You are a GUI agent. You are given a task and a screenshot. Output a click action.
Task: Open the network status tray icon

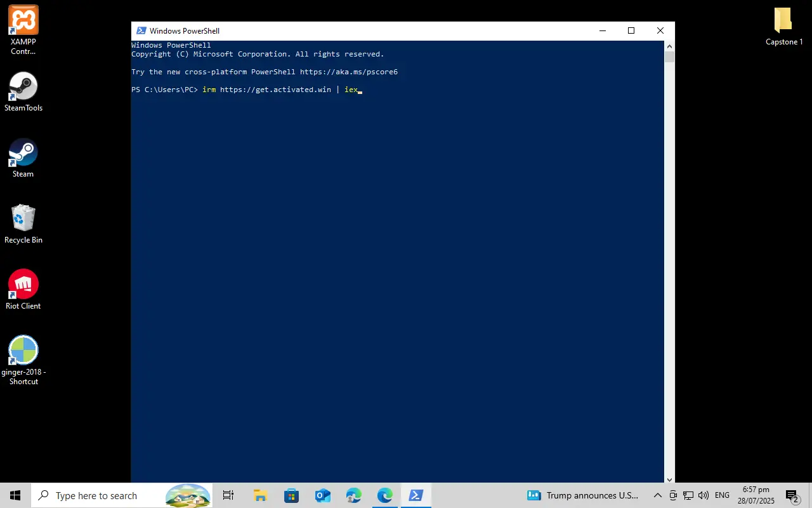point(688,495)
